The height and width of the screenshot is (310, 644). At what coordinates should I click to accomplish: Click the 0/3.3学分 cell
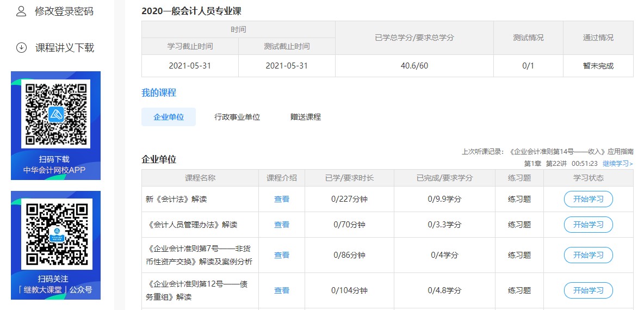(444, 225)
